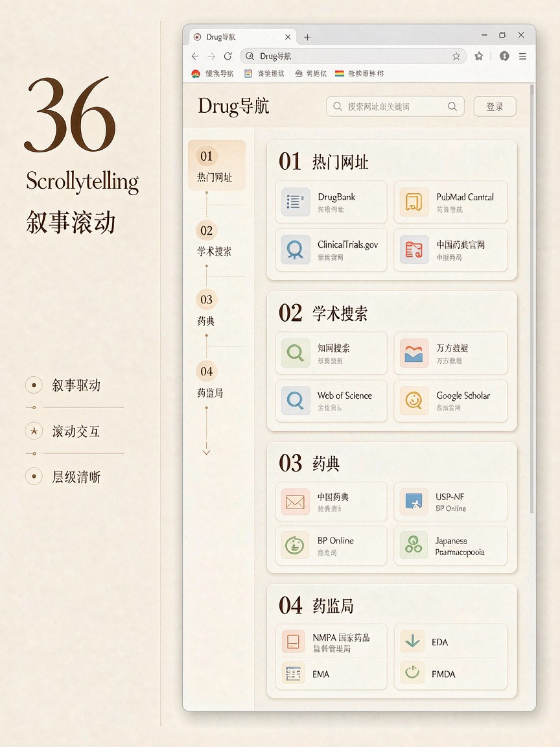This screenshot has width=560, height=747.
Task: Open the DrugBank link text
Action: point(336,196)
